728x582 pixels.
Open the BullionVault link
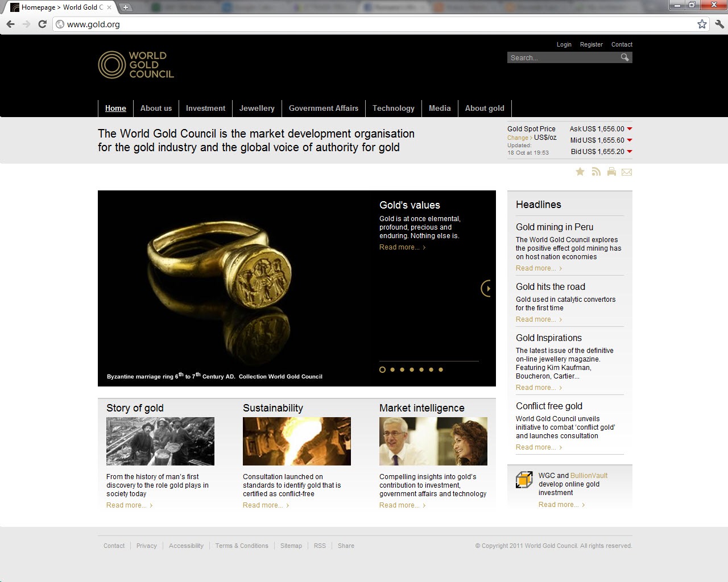coord(589,476)
